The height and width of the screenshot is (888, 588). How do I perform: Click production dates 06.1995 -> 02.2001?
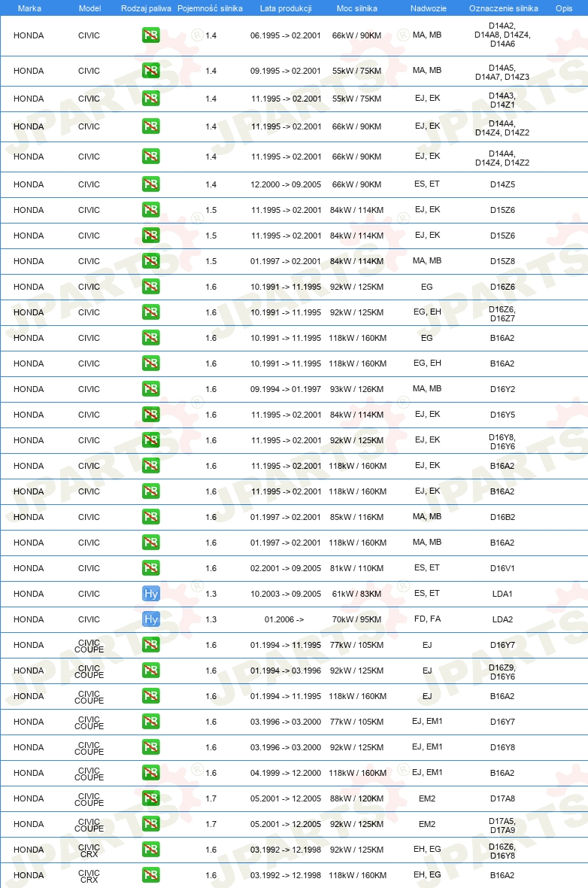pos(285,35)
